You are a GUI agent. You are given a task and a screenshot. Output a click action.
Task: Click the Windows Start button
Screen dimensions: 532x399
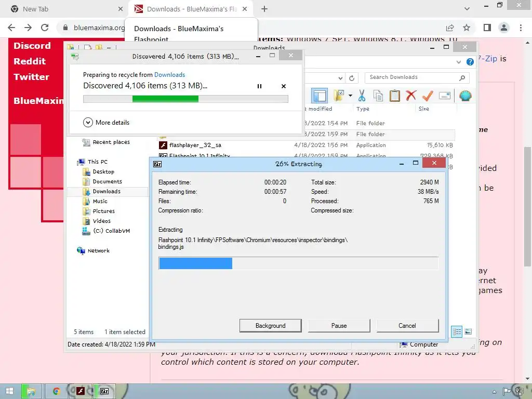(9, 391)
